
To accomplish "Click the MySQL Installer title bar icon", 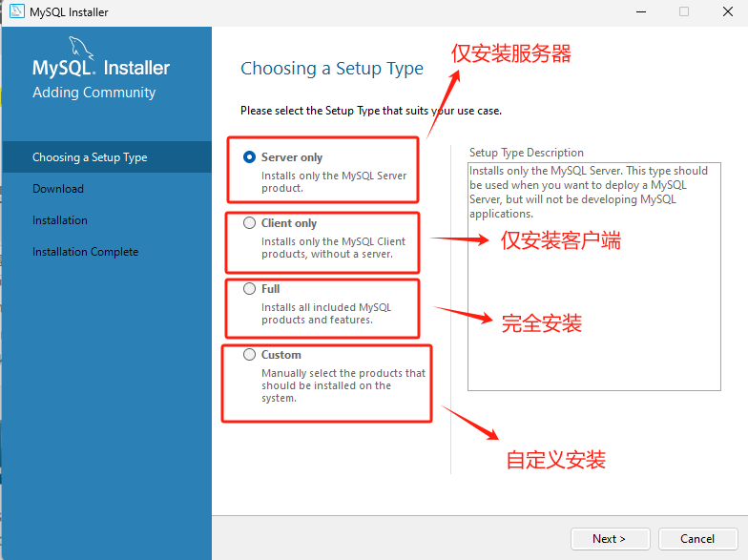I will tap(17, 11).
